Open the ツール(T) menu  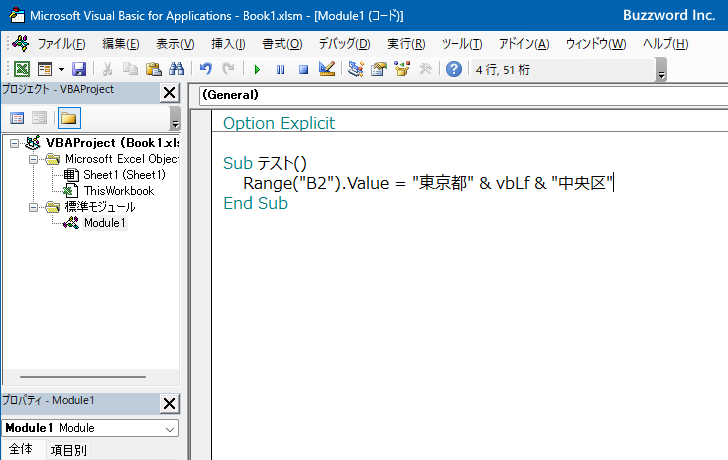click(x=462, y=44)
